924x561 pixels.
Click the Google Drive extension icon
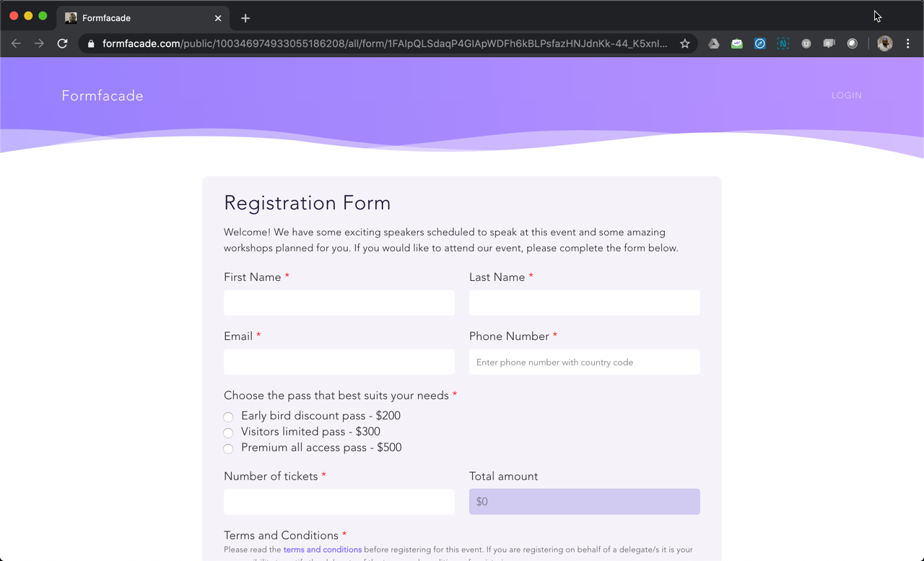point(713,44)
